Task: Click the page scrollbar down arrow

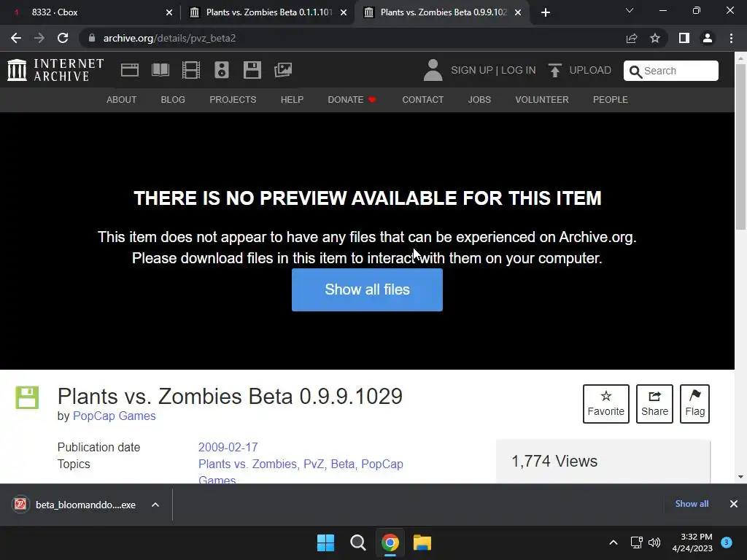Action: (741, 477)
